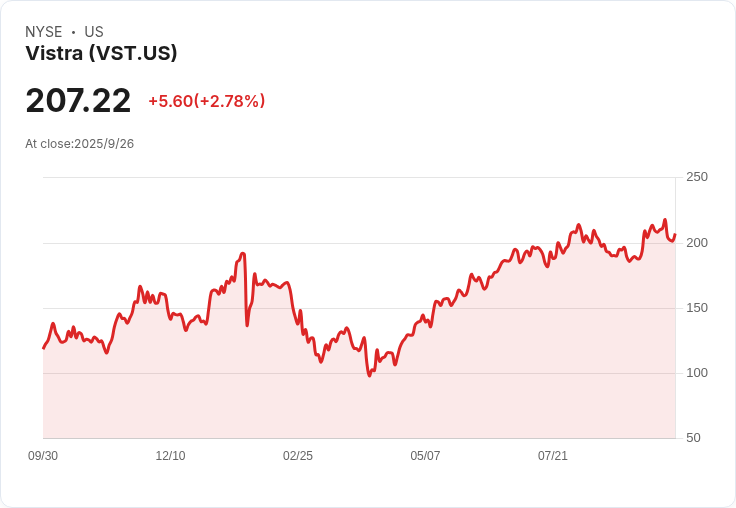
Task: Click the 12/10 date on the x-axis
Action: click(x=170, y=456)
